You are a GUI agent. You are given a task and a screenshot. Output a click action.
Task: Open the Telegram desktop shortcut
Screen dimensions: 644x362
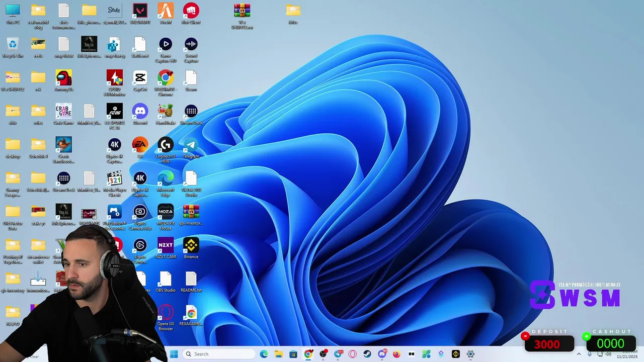[x=191, y=148]
